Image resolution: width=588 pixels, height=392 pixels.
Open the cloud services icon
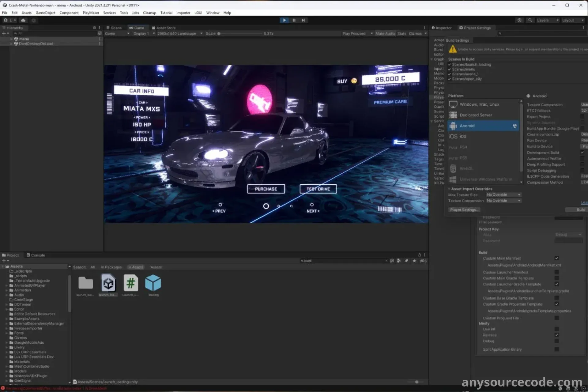pyautogui.click(x=23, y=20)
